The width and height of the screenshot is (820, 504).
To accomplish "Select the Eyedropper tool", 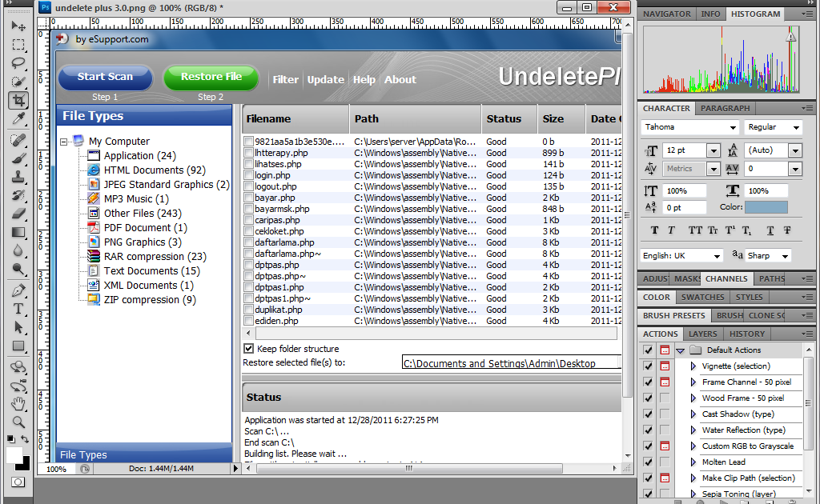I will pyautogui.click(x=18, y=119).
